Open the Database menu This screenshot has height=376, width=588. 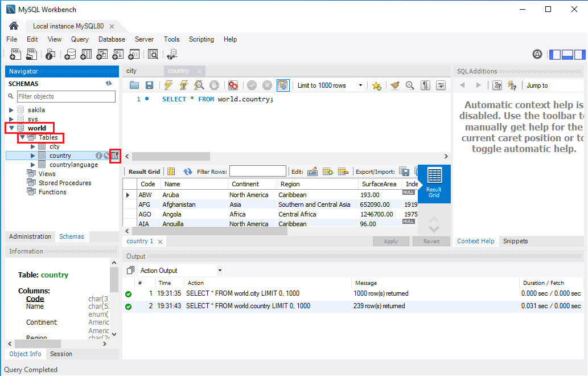[x=112, y=39]
